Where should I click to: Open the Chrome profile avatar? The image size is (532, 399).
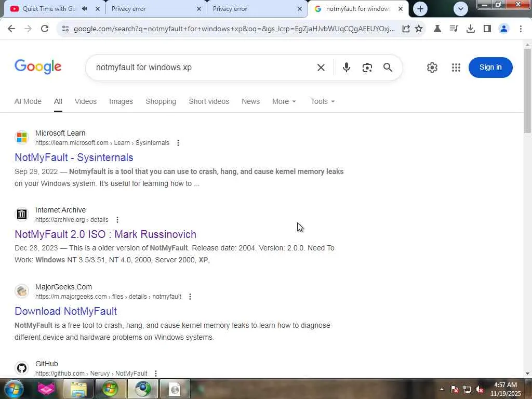click(504, 29)
